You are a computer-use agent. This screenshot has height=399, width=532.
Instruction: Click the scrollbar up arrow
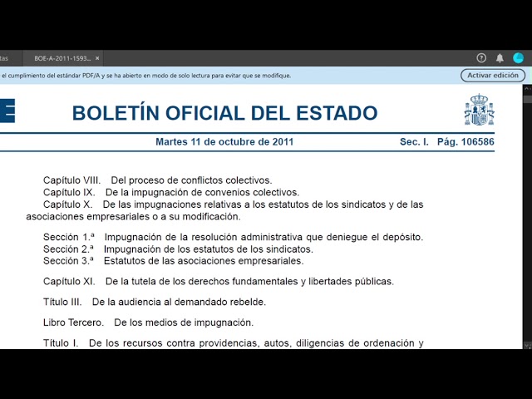tap(527, 89)
